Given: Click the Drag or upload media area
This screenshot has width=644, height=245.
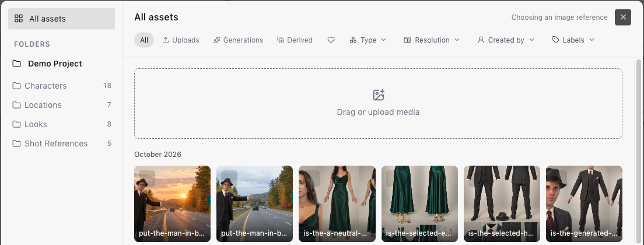Looking at the screenshot, I should 378,103.
